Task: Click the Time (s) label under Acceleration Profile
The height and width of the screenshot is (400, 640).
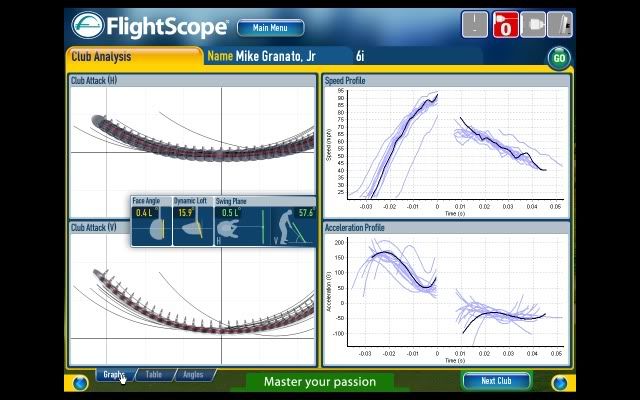Action: pyautogui.click(x=455, y=360)
